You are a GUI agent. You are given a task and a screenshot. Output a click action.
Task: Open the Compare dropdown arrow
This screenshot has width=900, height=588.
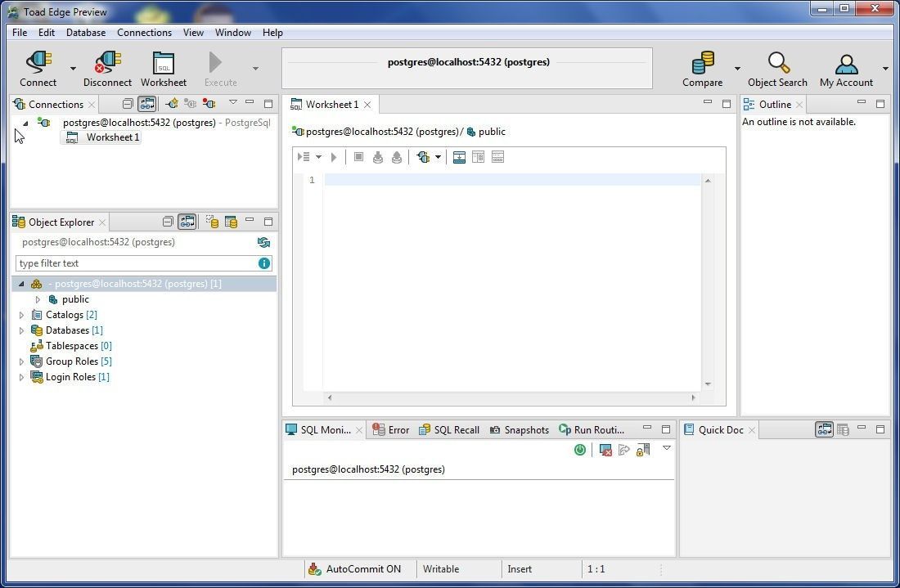(737, 68)
